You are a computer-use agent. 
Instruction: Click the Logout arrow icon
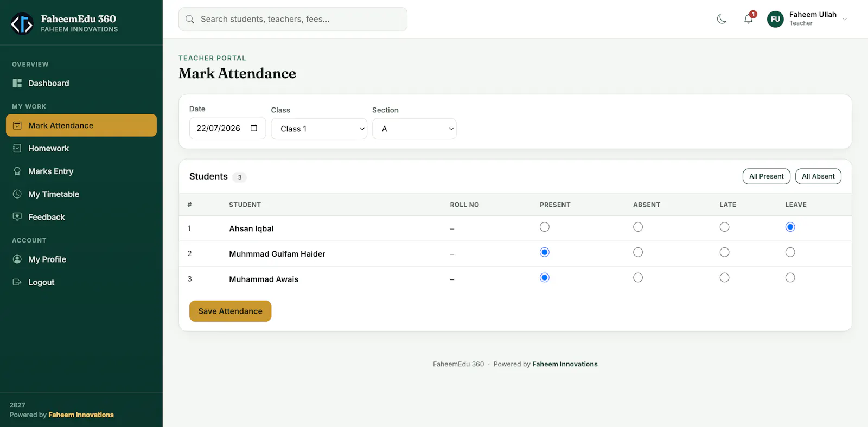pos(17,282)
